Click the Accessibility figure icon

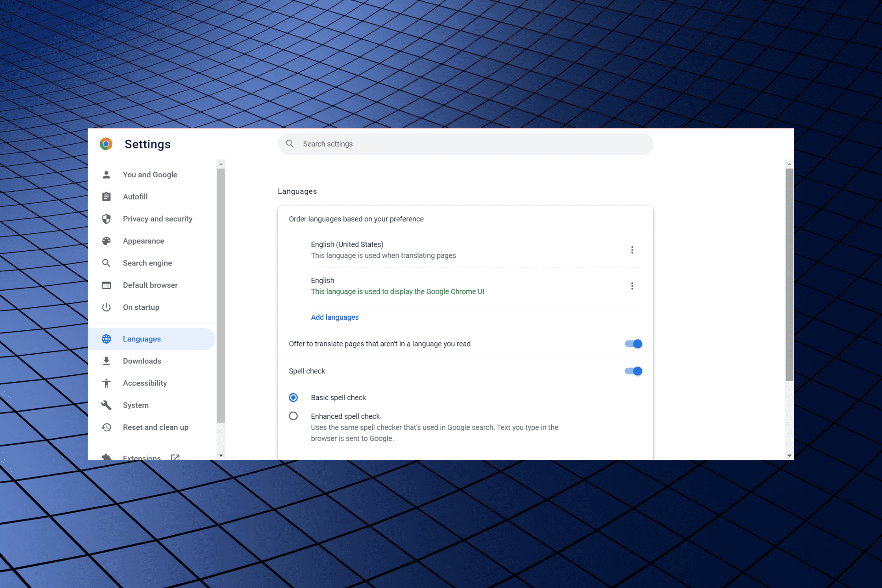pyautogui.click(x=107, y=383)
